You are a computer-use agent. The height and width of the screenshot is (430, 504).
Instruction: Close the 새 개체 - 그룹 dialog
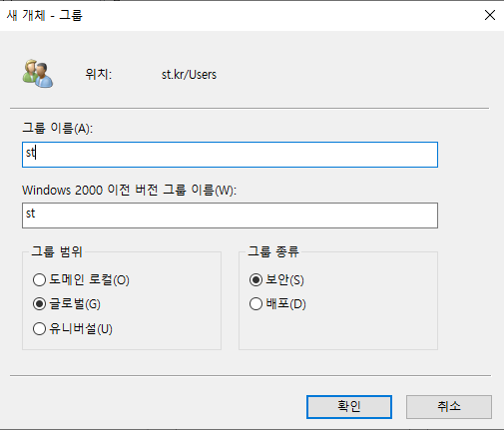coord(490,15)
